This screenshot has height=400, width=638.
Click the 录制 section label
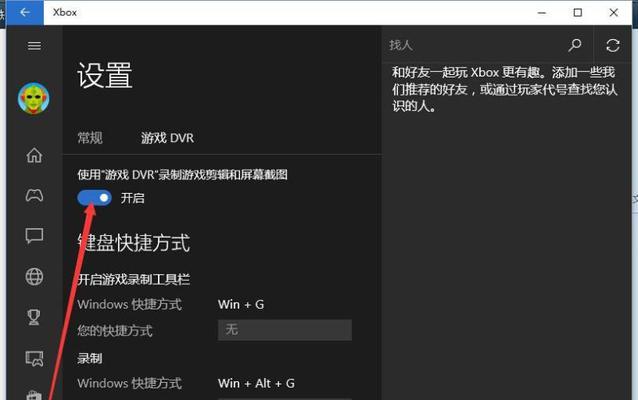pyautogui.click(x=90, y=358)
